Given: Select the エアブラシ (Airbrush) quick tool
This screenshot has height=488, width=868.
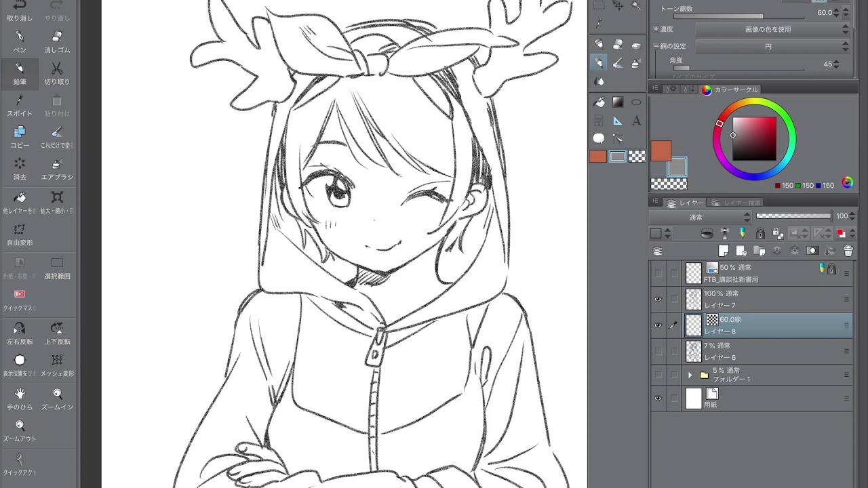Looking at the screenshot, I should coord(57,169).
